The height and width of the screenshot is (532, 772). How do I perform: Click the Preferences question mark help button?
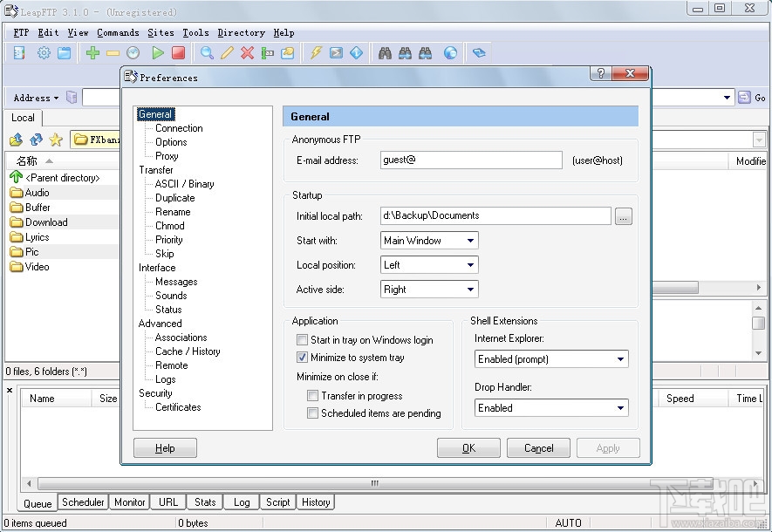tap(601, 73)
